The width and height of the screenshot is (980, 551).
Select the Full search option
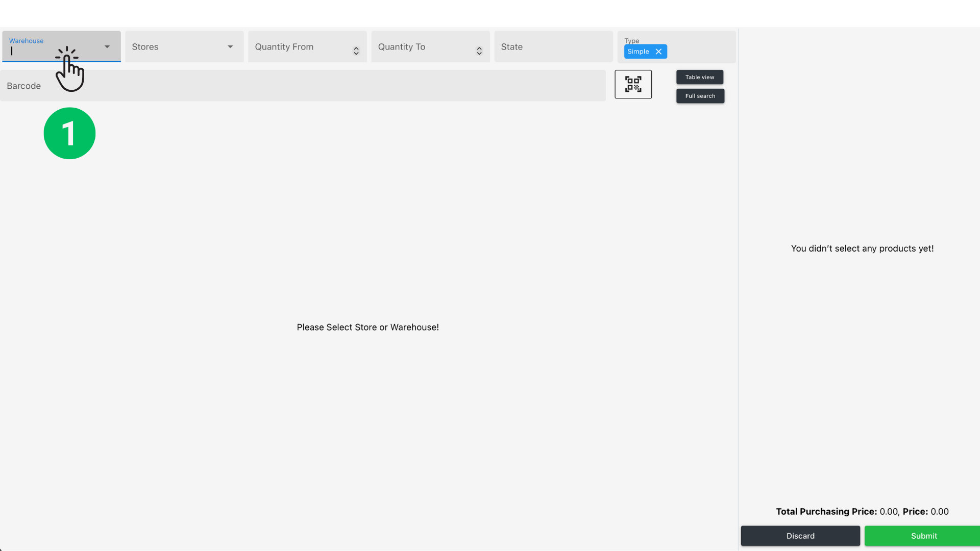coord(700,96)
